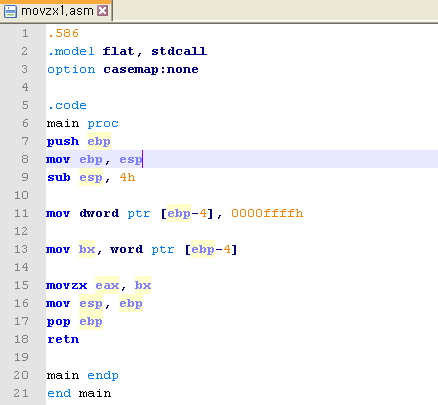Viewport: 438px width, 405px height.
Task: Click '.model' keyword on line 2
Action: click(x=71, y=51)
